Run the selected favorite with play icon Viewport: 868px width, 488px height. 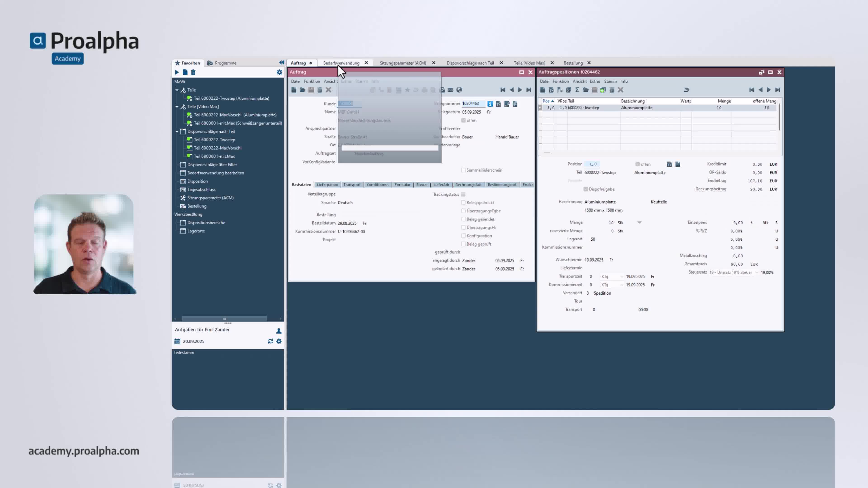click(177, 72)
